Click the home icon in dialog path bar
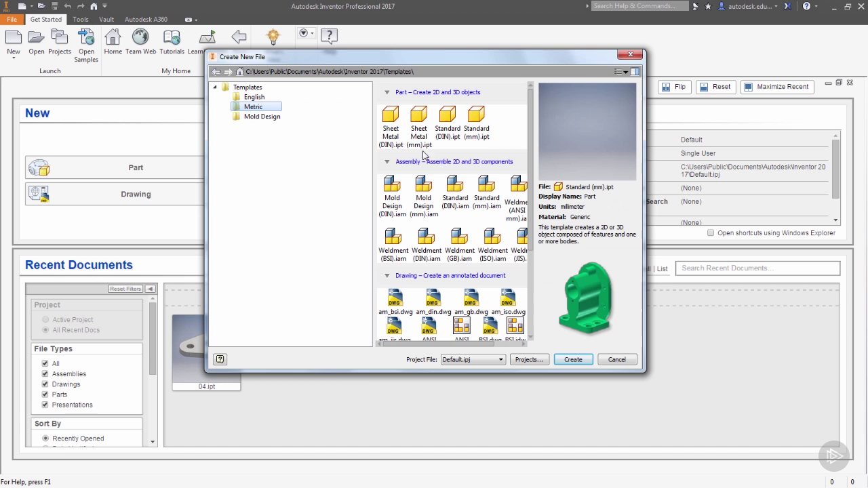868x488 pixels. (x=239, y=71)
